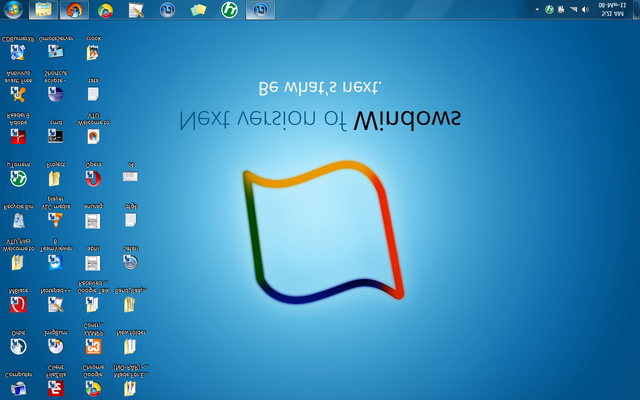Select the CDBurnerXP desktop shortcut
The height and width of the screenshot is (400, 640).
18,48
